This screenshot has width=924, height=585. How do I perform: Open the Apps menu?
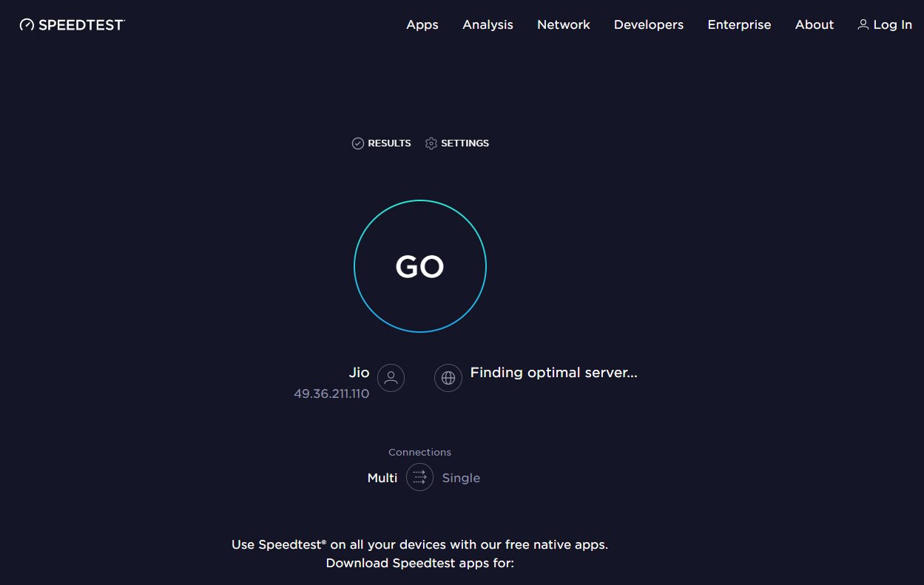click(422, 24)
